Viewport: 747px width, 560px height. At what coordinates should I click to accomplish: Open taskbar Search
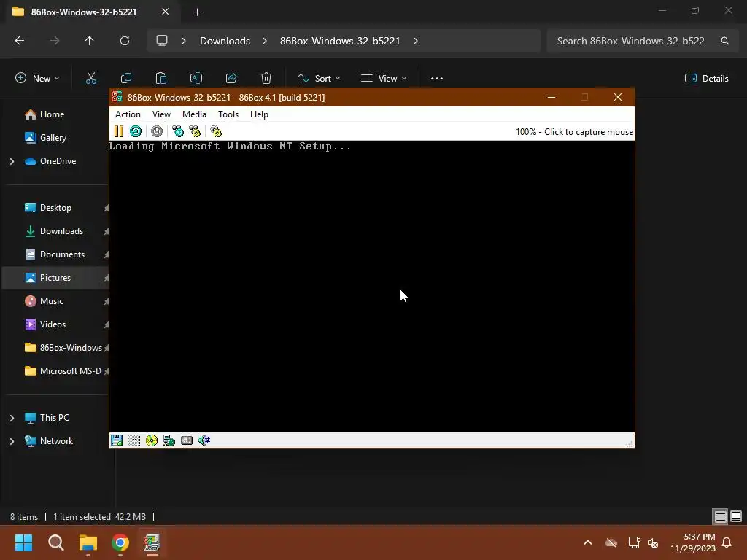(x=55, y=542)
